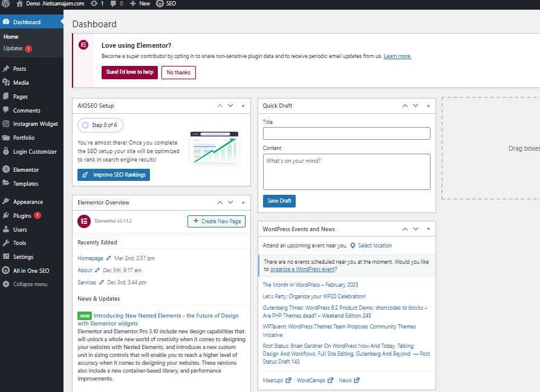Click the Collapse menu arrow icon
Image resolution: width=540 pixels, height=392 pixels.
(6, 284)
